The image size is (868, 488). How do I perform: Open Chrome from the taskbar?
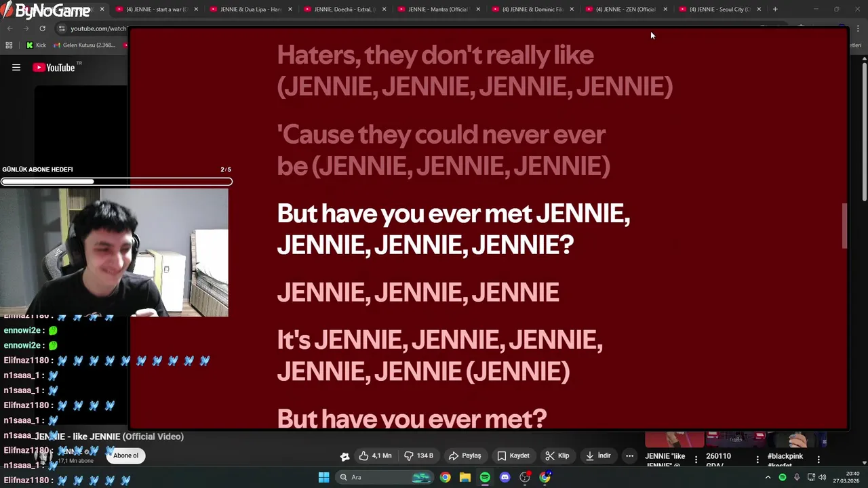click(x=445, y=477)
